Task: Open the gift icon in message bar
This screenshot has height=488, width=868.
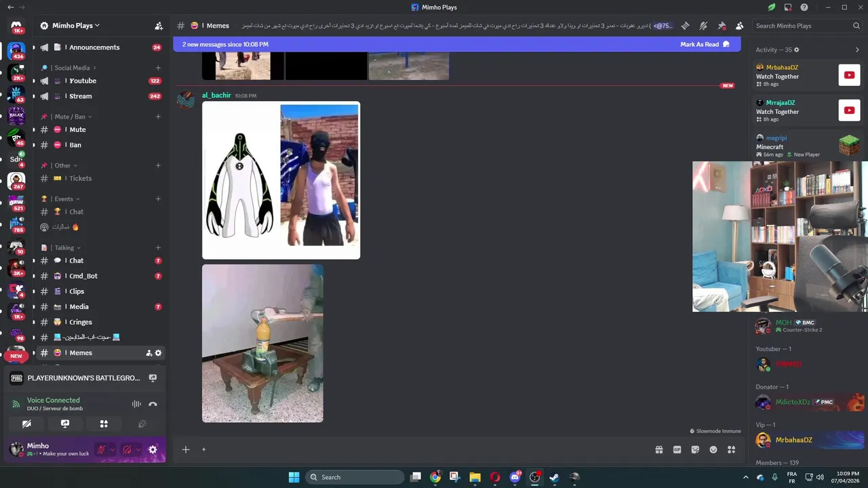Action: coord(658,449)
